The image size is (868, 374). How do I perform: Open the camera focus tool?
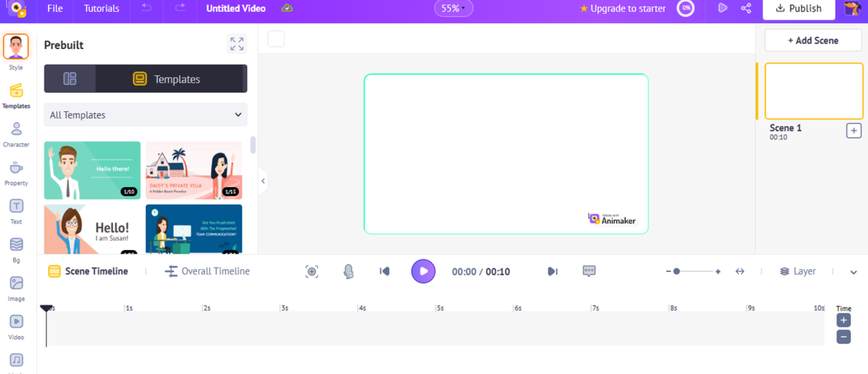click(x=312, y=272)
